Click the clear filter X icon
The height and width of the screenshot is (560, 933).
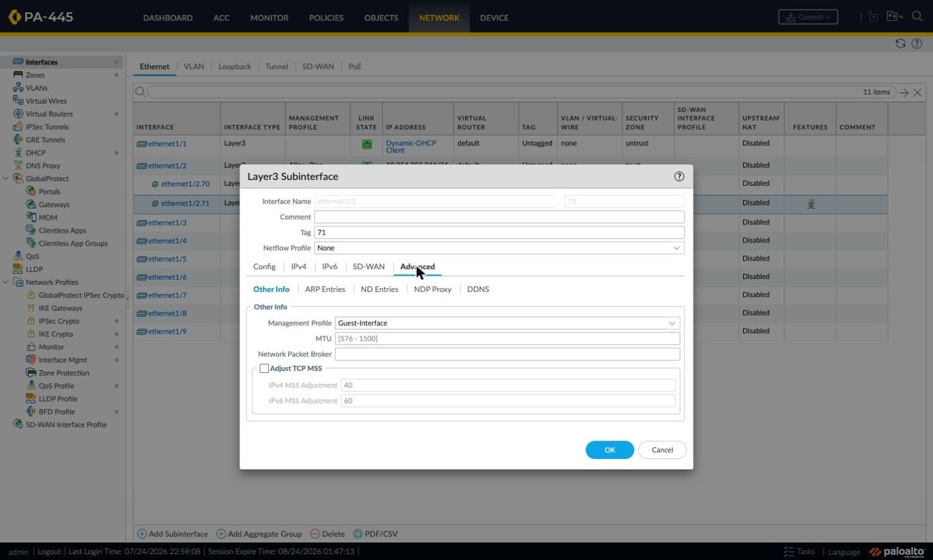coord(917,93)
